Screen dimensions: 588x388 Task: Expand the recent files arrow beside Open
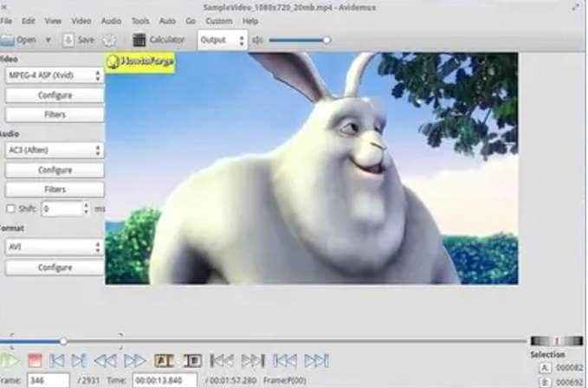pyautogui.click(x=48, y=40)
